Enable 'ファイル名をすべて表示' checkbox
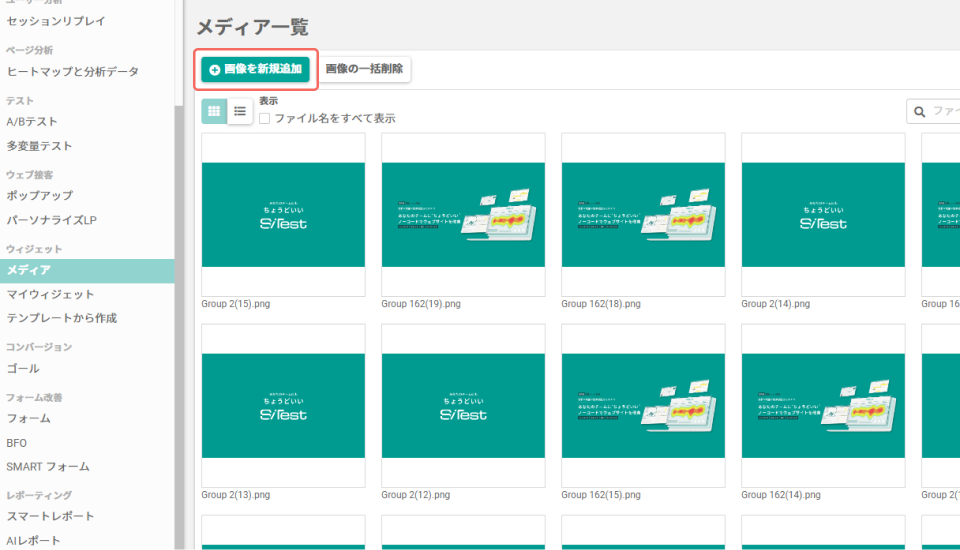 (x=264, y=118)
